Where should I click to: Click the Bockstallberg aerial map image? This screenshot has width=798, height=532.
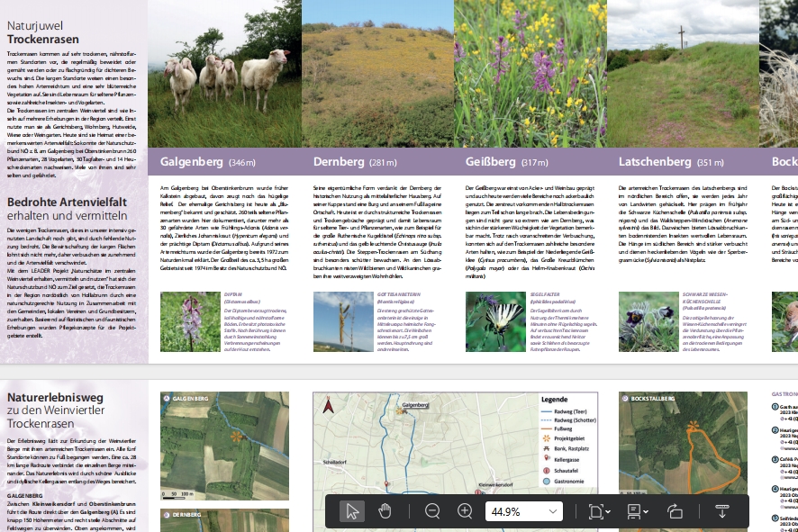(683, 443)
